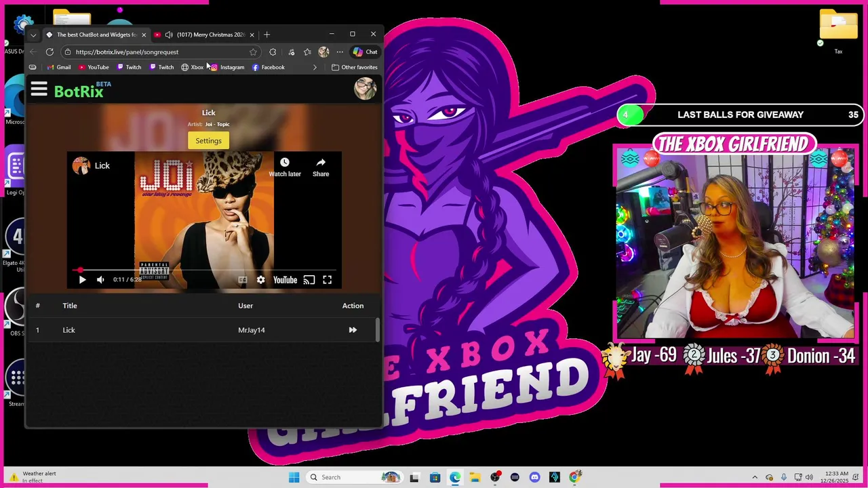Open the Gmail bookmark

(x=58, y=67)
